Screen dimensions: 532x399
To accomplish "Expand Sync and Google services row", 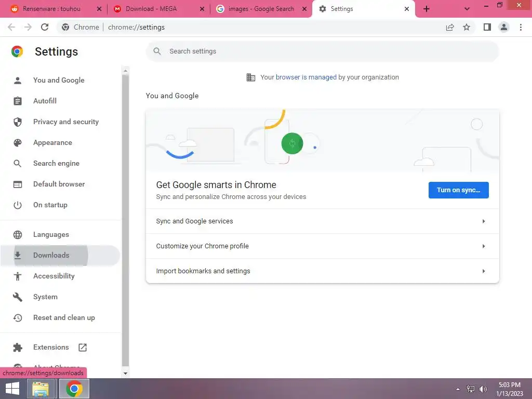I will pyautogui.click(x=322, y=221).
